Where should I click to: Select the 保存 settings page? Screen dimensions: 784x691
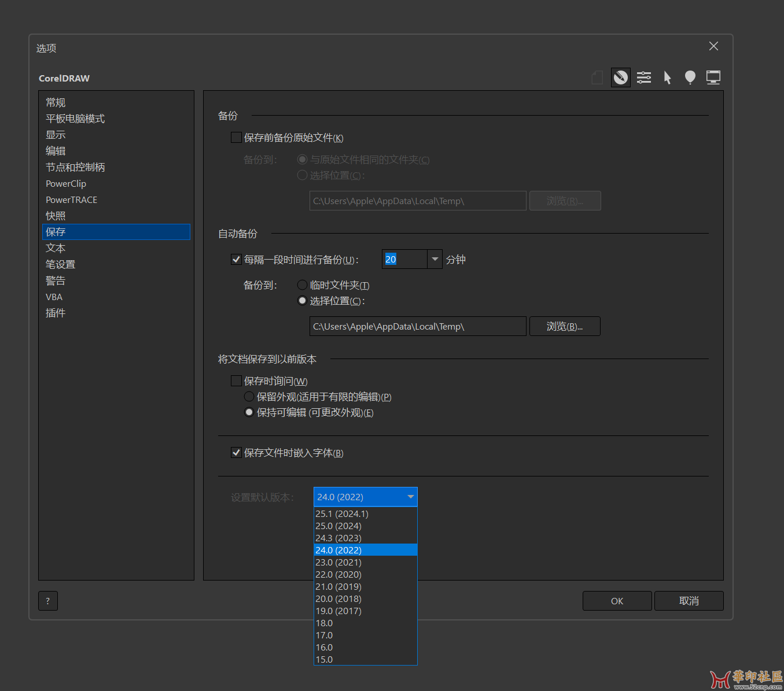point(116,232)
